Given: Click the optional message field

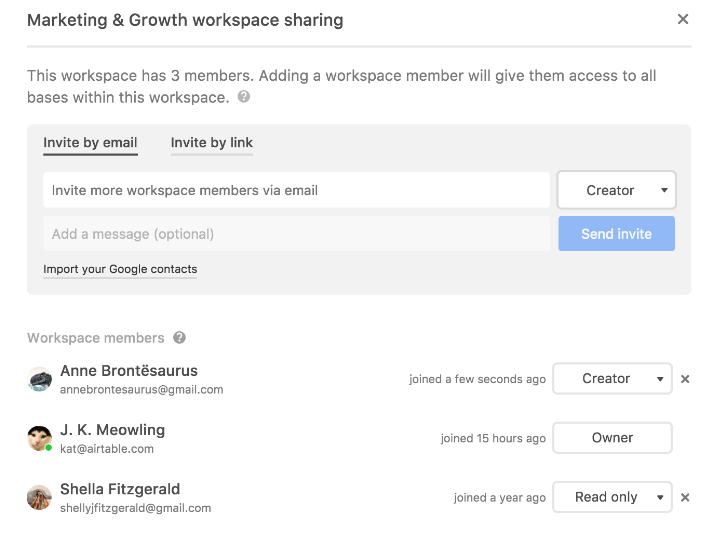Looking at the screenshot, I should tap(296, 234).
